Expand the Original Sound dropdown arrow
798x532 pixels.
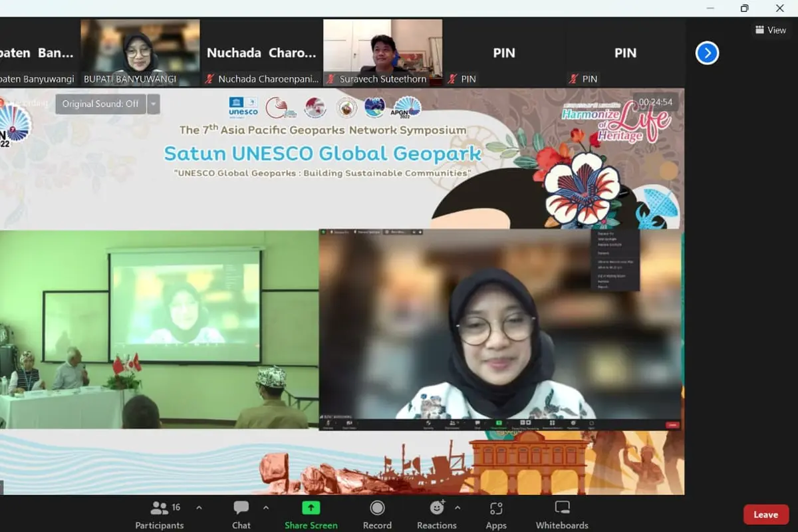tap(154, 104)
